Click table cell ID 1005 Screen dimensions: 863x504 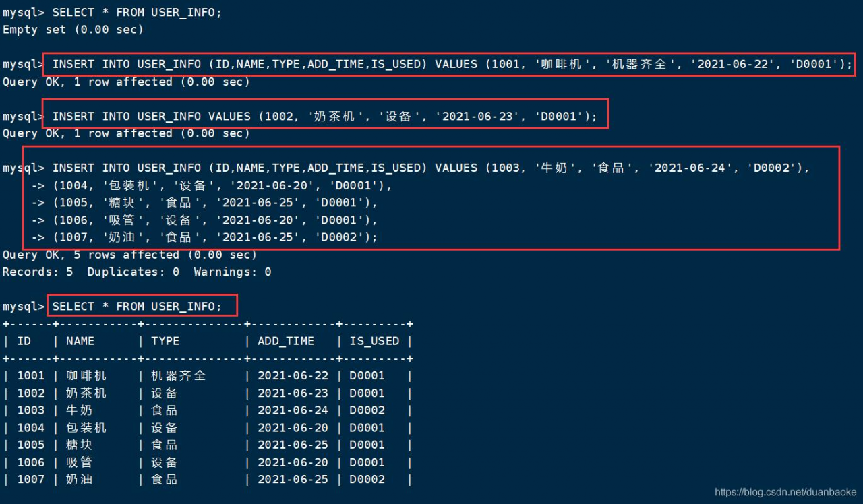click(x=31, y=445)
